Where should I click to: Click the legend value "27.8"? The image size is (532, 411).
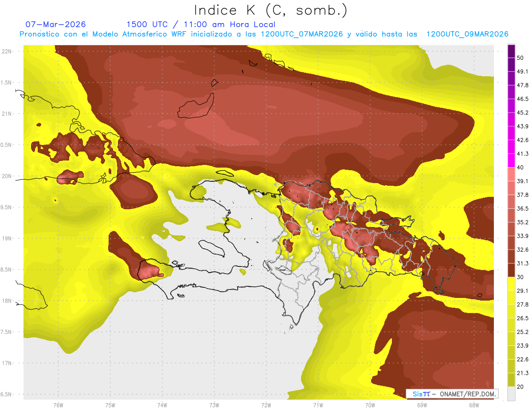pyautogui.click(x=523, y=305)
